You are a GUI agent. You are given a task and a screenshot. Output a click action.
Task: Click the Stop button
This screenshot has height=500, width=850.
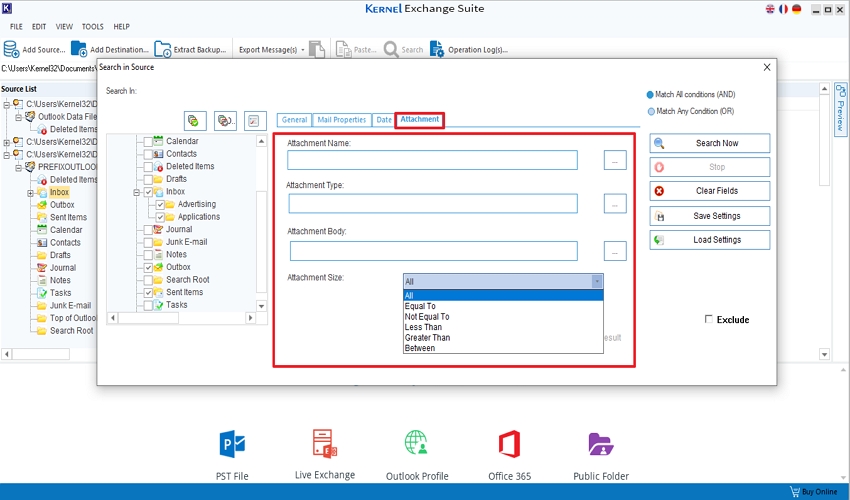click(x=710, y=167)
